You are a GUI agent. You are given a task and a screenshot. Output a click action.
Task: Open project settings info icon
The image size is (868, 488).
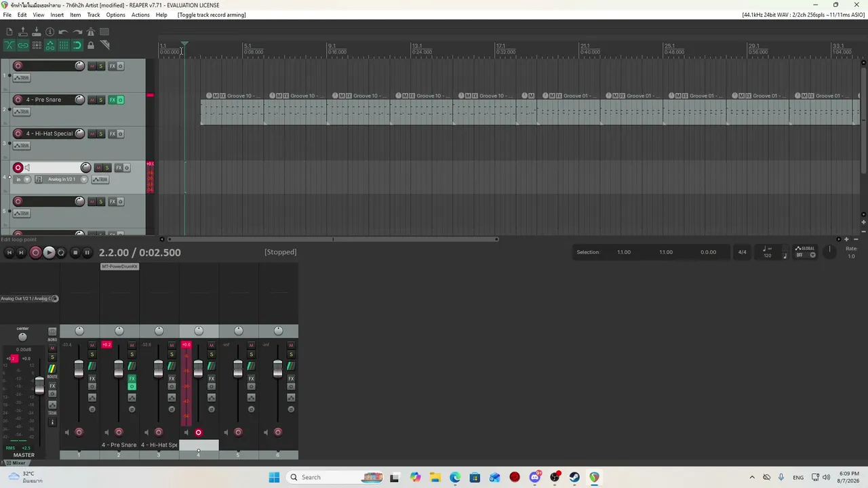pos(50,32)
